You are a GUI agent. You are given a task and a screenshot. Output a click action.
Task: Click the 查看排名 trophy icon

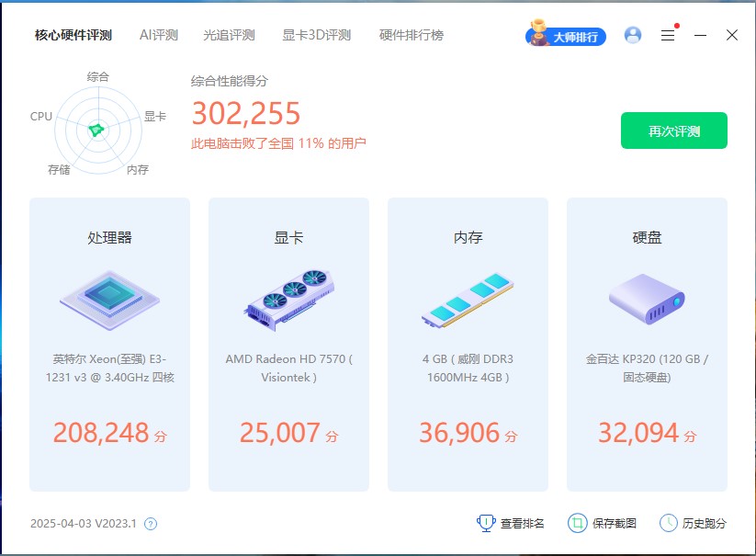click(x=486, y=523)
